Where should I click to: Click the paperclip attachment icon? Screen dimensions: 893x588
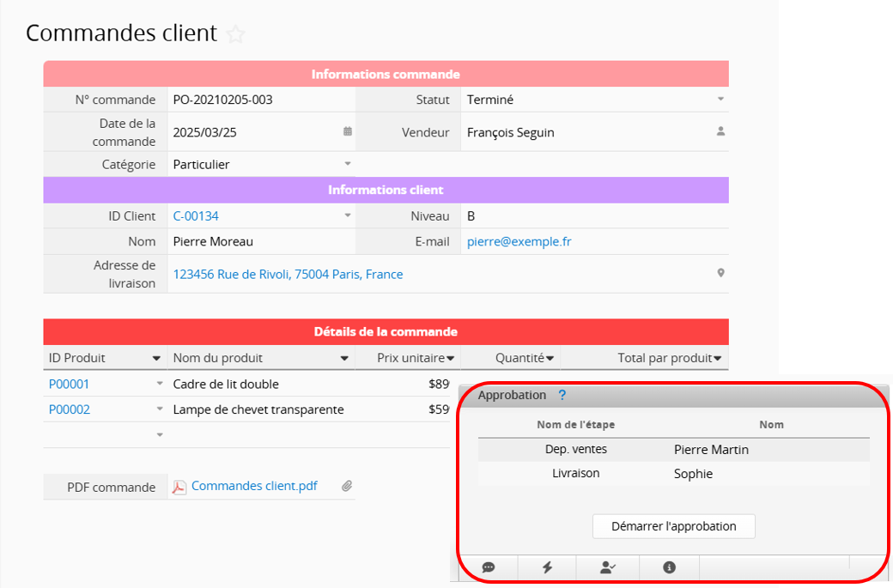(x=347, y=487)
